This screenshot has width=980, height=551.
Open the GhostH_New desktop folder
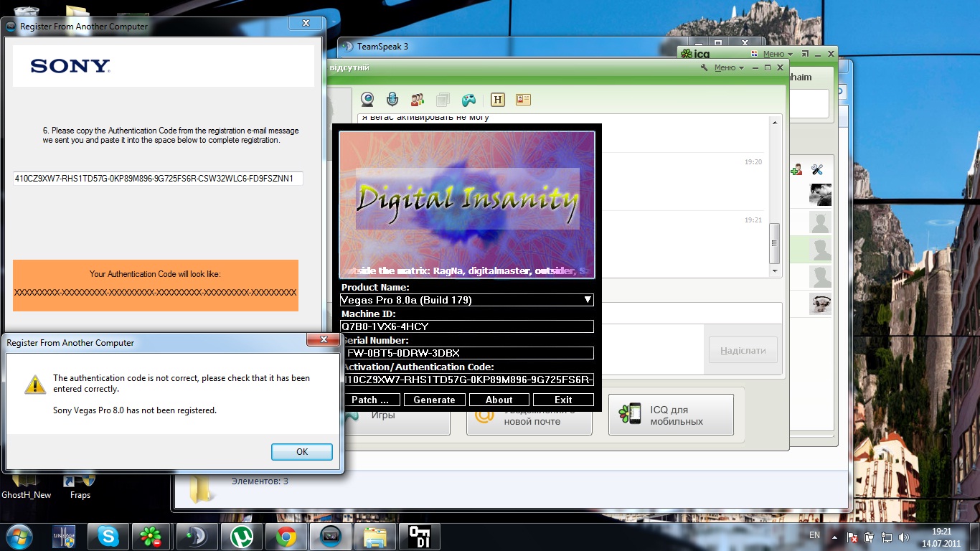coord(27,486)
